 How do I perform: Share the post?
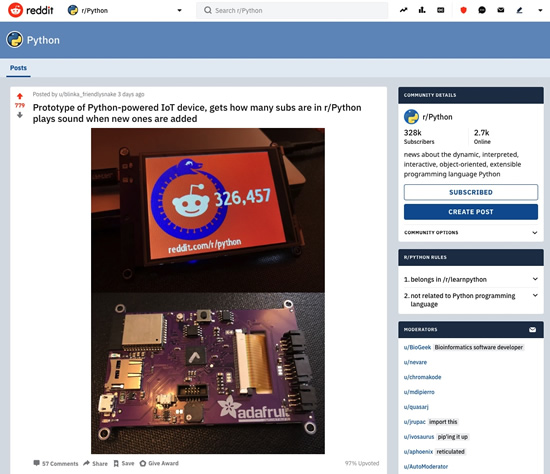95,463
